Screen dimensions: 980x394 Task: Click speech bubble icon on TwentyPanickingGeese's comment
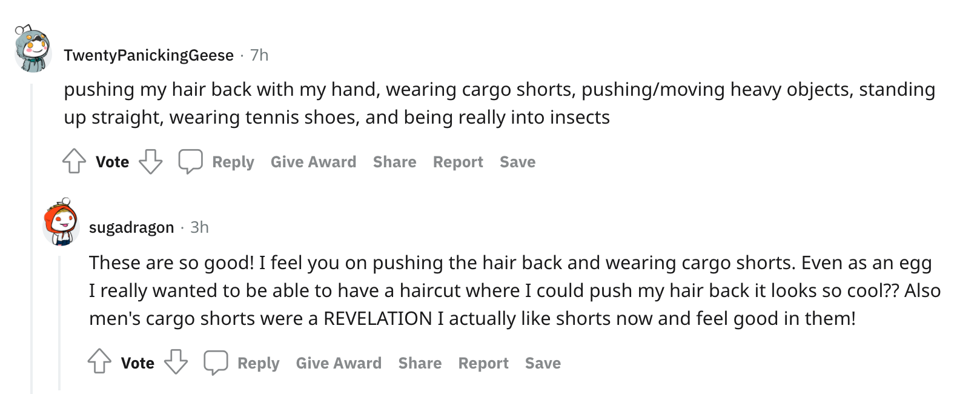(190, 162)
